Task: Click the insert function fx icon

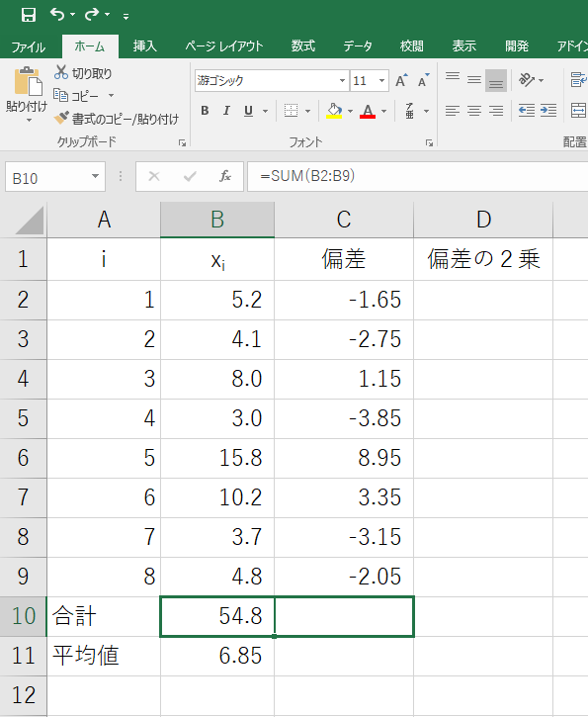Action: click(224, 176)
